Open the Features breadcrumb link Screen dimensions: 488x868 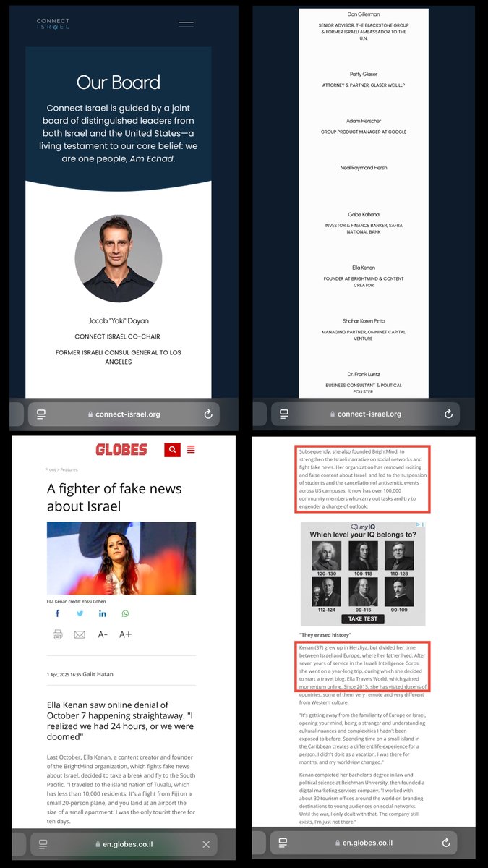tap(69, 469)
